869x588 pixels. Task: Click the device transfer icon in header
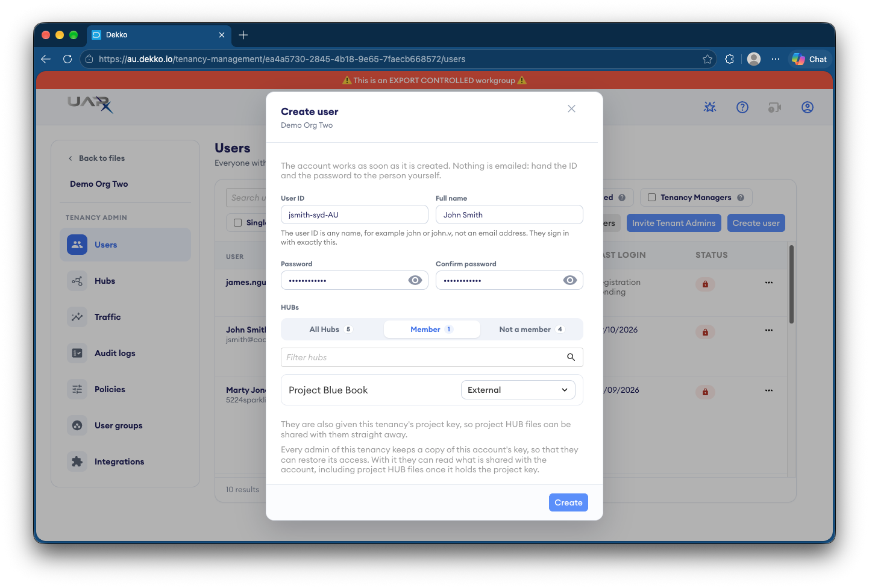tap(774, 107)
